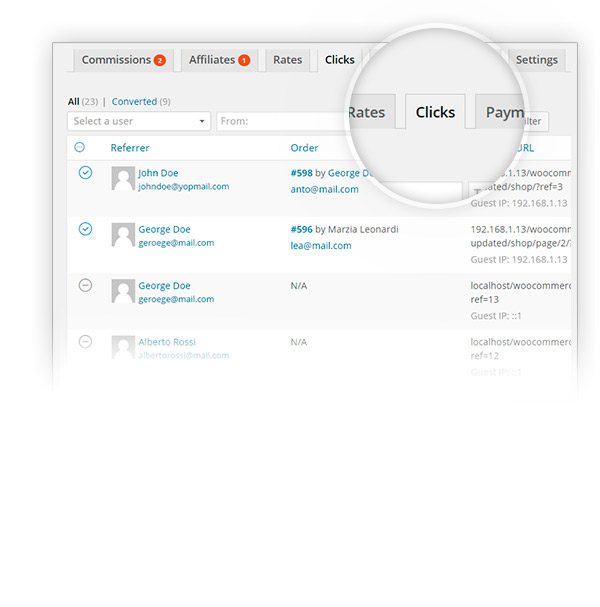The width and height of the screenshot is (600, 607).
Task: Click albertorossi@mail.com email
Action: coord(183,355)
